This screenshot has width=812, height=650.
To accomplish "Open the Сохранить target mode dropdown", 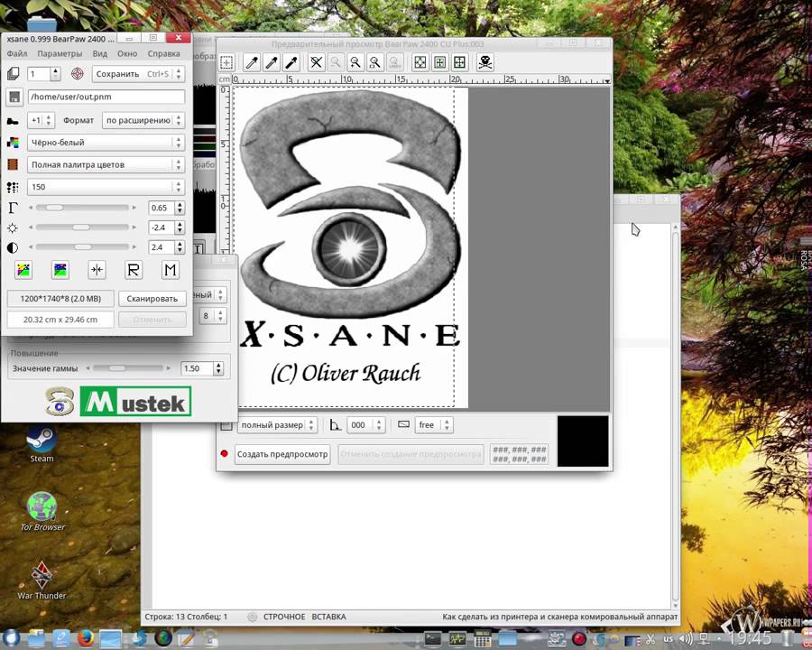I will pos(138,74).
